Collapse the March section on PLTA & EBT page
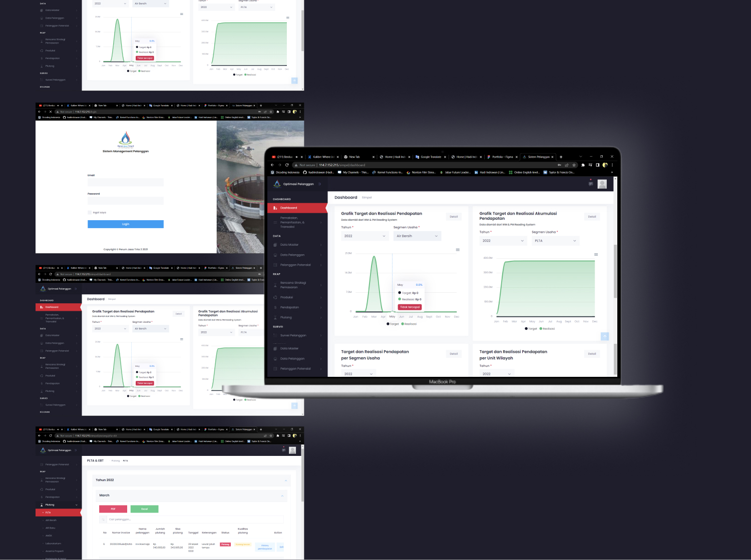Viewport: 751px width, 560px height. pos(282,495)
